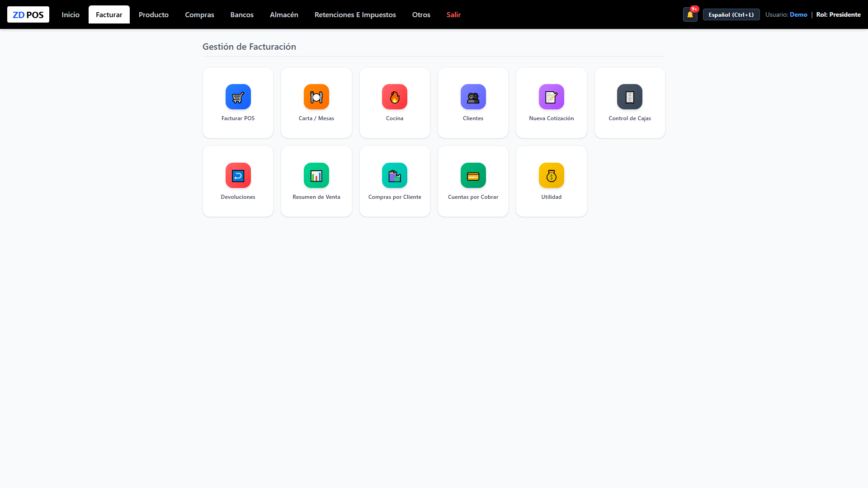This screenshot has height=488, width=868.
Task: Open Compras por Cliente shopping bag icon
Action: (x=395, y=175)
